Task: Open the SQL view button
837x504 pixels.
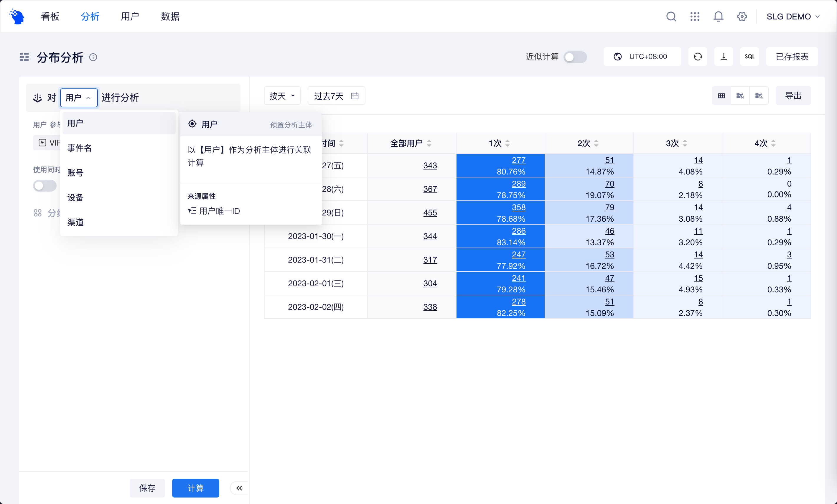Action: point(749,56)
